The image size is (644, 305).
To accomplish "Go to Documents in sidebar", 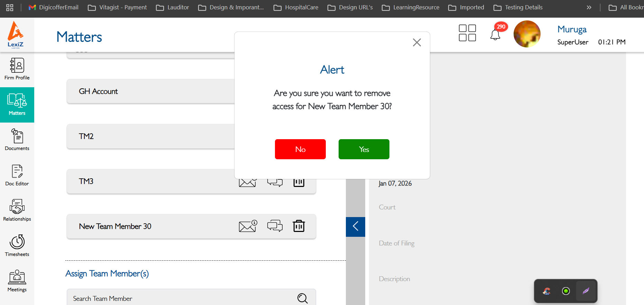I will (x=17, y=140).
